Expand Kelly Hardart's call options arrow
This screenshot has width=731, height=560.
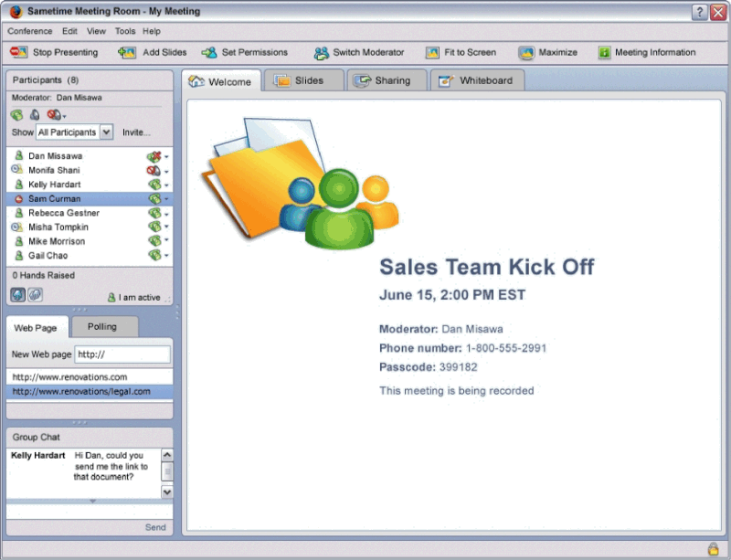tap(166, 185)
